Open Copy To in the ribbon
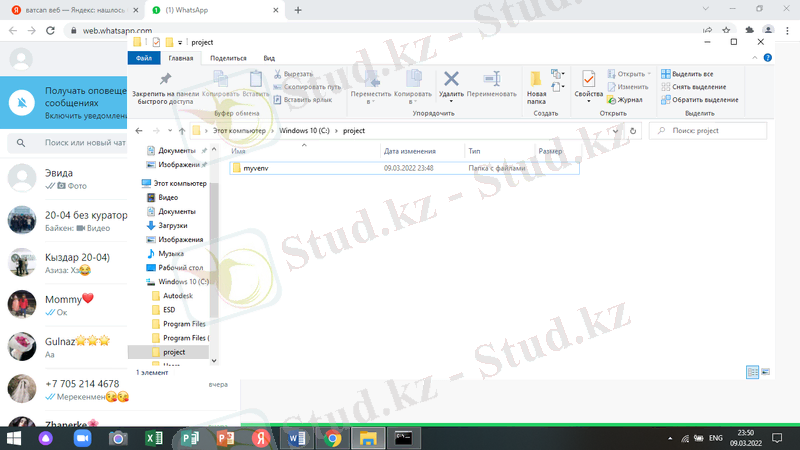The height and width of the screenshot is (450, 800). coord(413,88)
